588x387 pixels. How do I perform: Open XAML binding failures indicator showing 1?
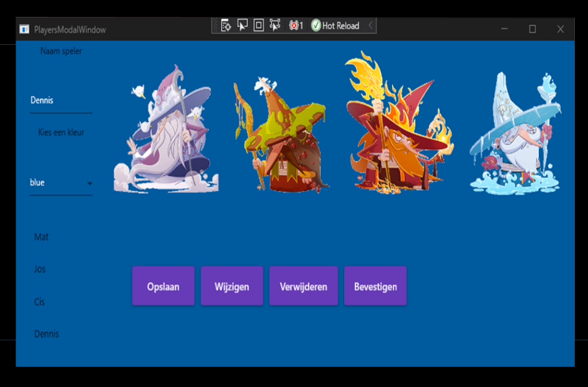pyautogui.click(x=296, y=26)
